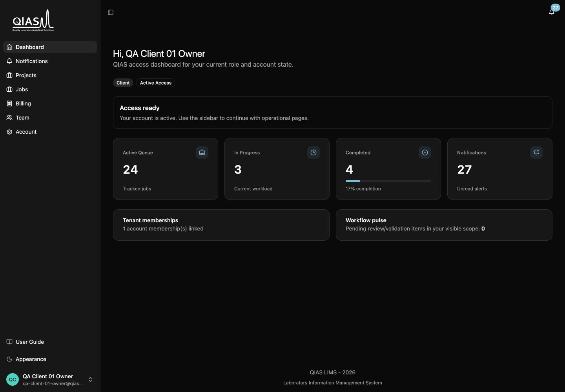Click the Dashboard home icon
The width and height of the screenshot is (565, 392).
point(9,47)
